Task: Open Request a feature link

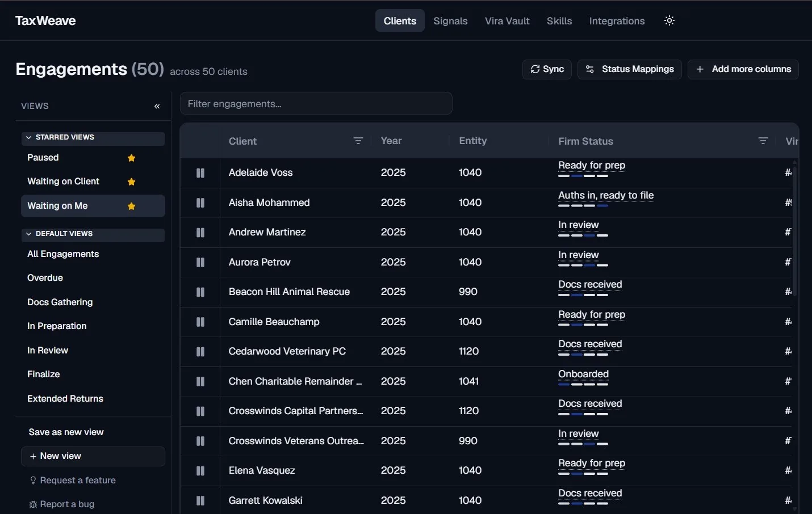Action: click(72, 480)
